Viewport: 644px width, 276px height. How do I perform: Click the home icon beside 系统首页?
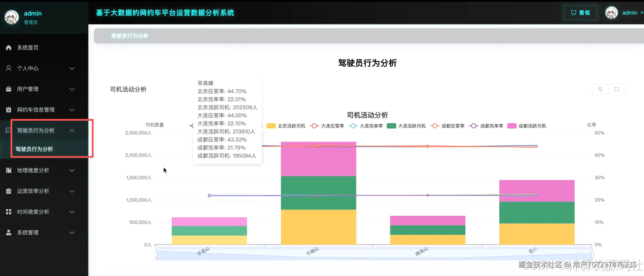click(8, 47)
